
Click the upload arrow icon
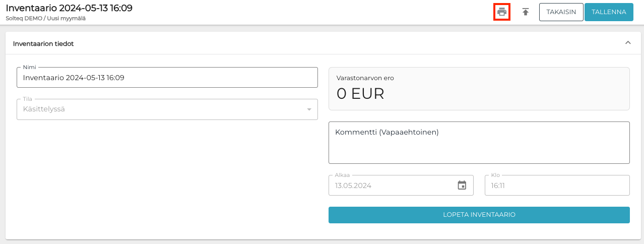526,12
